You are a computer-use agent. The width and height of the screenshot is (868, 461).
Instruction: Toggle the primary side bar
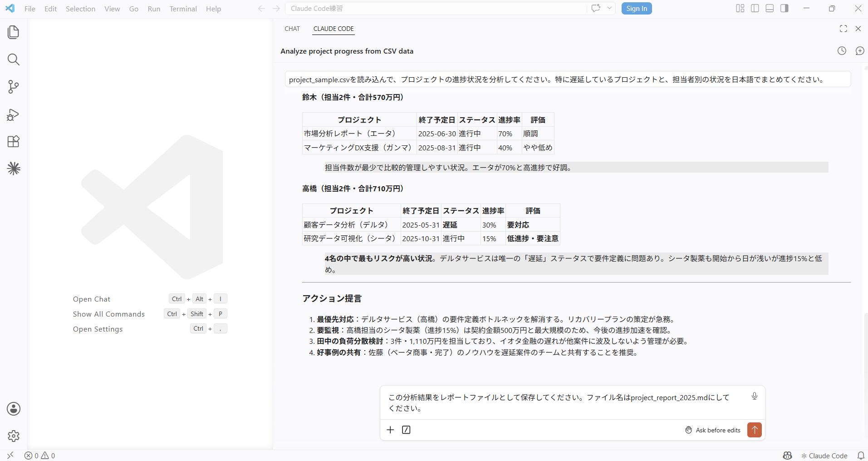755,8
